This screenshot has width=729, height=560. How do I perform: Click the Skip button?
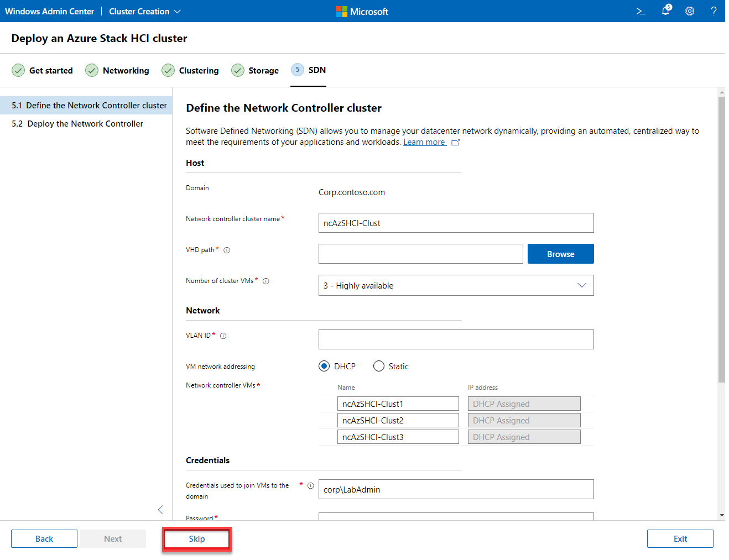(x=197, y=539)
